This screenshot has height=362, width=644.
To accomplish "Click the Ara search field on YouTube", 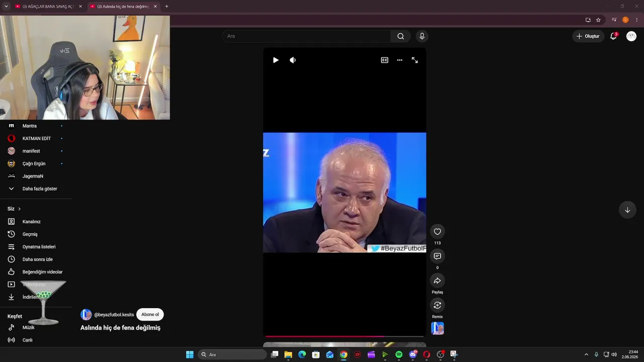I will [x=306, y=36].
